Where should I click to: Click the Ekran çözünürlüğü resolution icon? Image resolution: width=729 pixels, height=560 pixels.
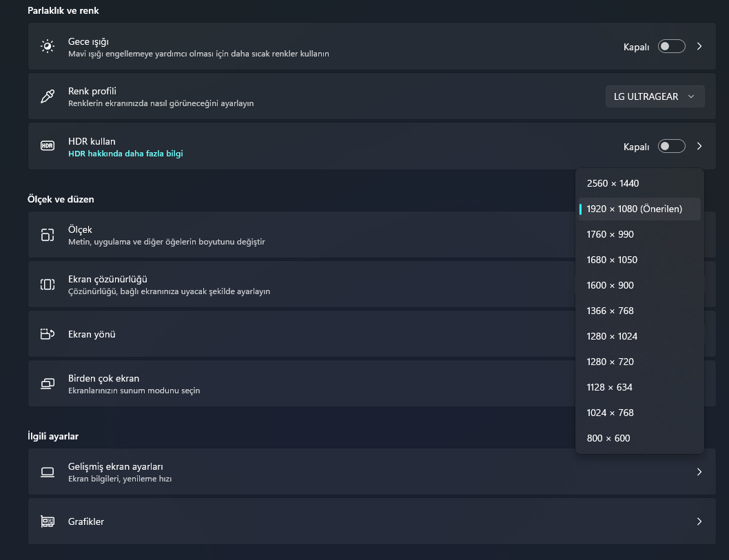48,284
